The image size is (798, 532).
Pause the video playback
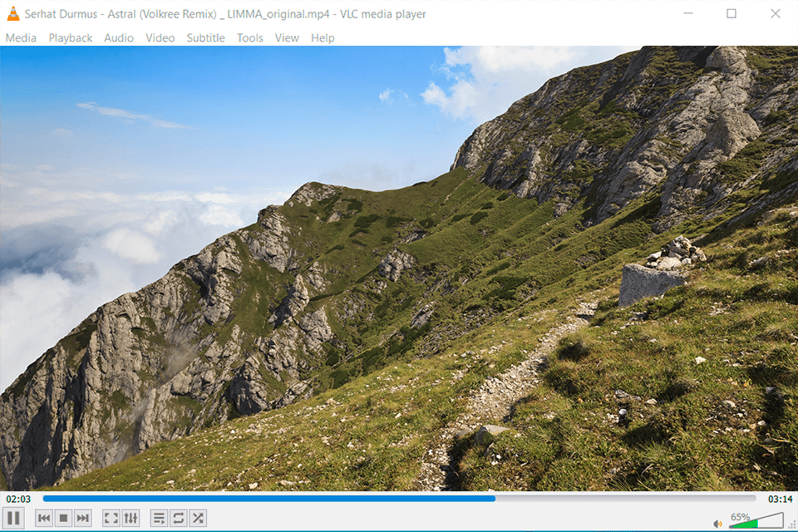(14, 517)
